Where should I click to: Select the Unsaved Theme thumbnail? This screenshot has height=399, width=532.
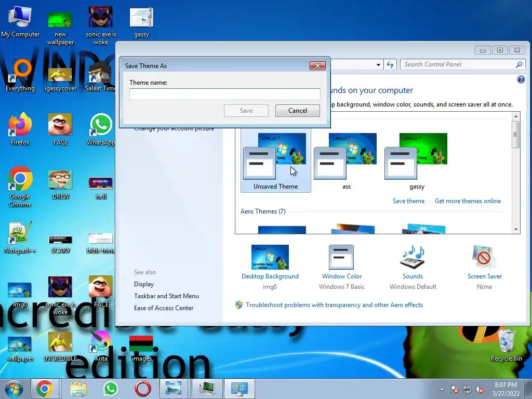click(x=275, y=162)
